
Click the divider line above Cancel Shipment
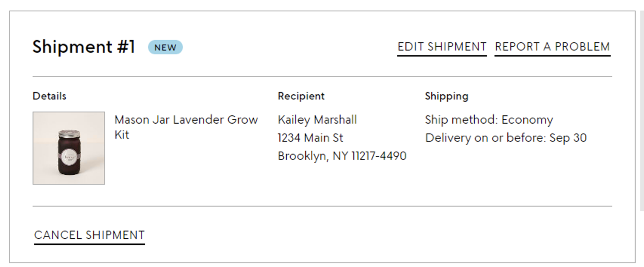point(322,206)
